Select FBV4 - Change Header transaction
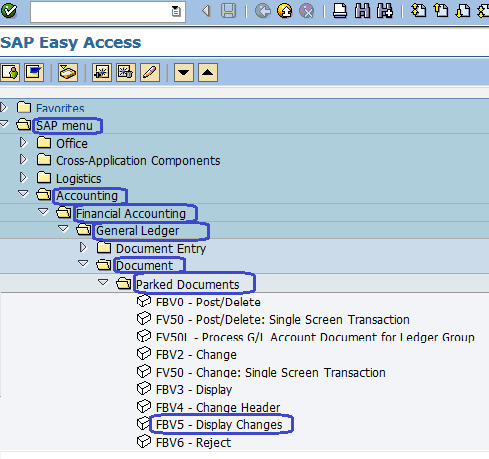Image resolution: width=489 pixels, height=459 pixels. coord(218,408)
